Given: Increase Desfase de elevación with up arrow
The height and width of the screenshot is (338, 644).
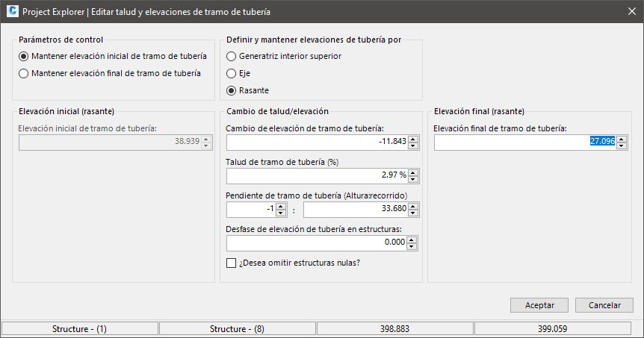Looking at the screenshot, I should click(412, 240).
